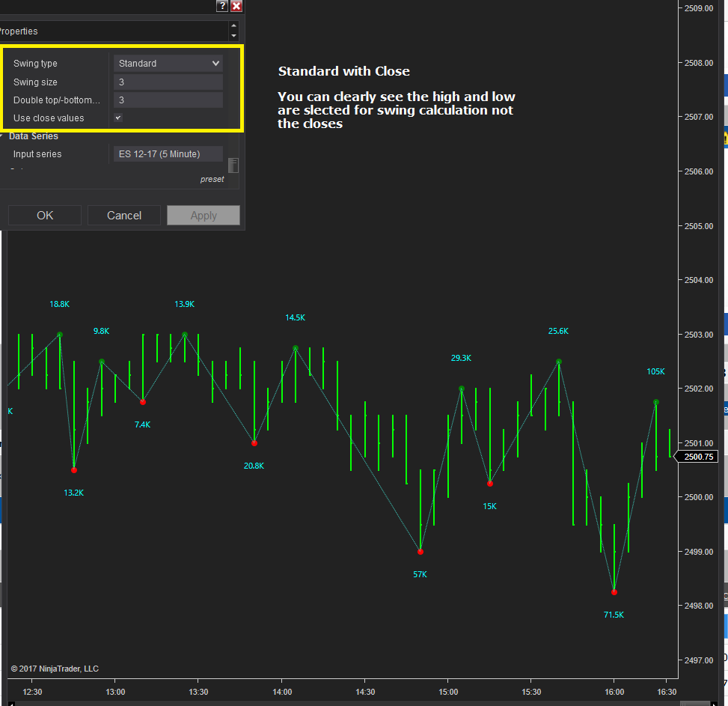Open the Swing type Standard dropdown
The width and height of the screenshot is (728, 706).
(168, 63)
